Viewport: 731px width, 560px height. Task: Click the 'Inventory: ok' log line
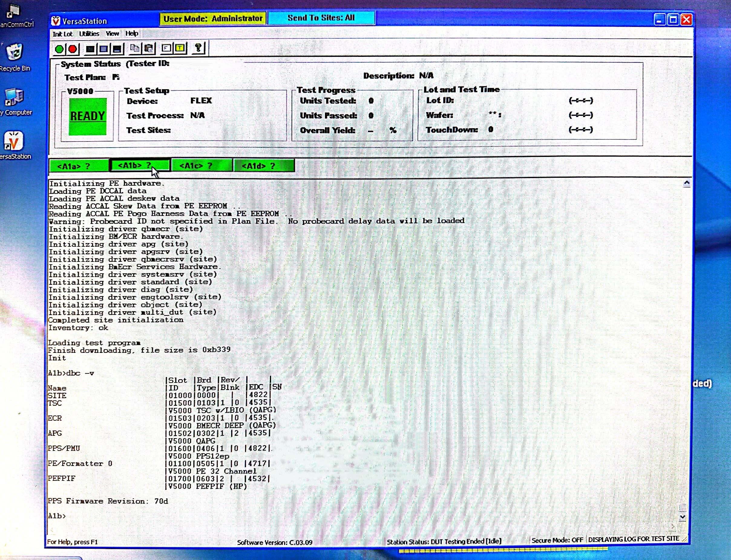78,328
